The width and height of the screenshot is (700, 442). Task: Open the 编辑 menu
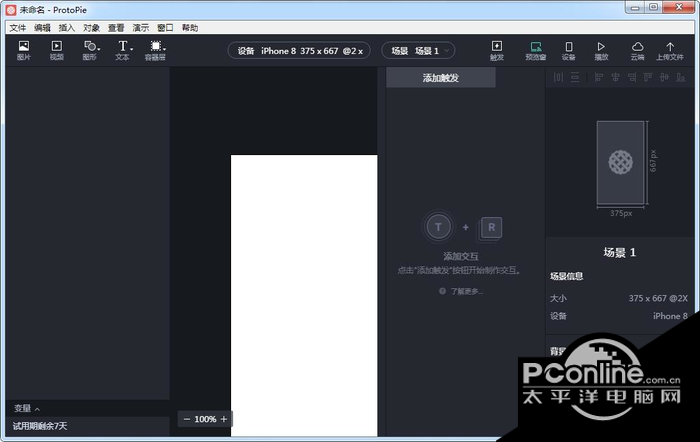pos(42,28)
